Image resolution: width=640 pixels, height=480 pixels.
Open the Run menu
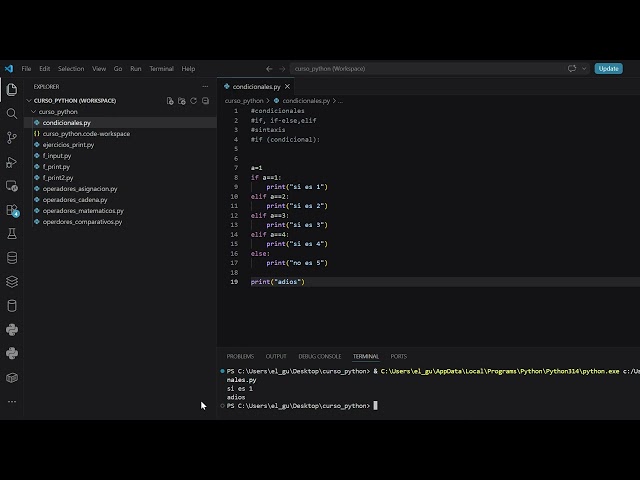point(136,69)
